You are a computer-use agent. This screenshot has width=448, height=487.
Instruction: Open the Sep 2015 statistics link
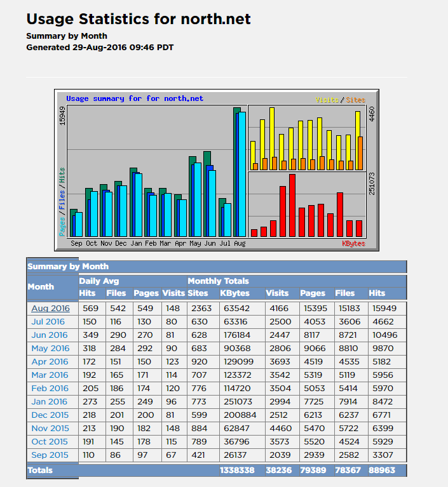click(x=49, y=455)
